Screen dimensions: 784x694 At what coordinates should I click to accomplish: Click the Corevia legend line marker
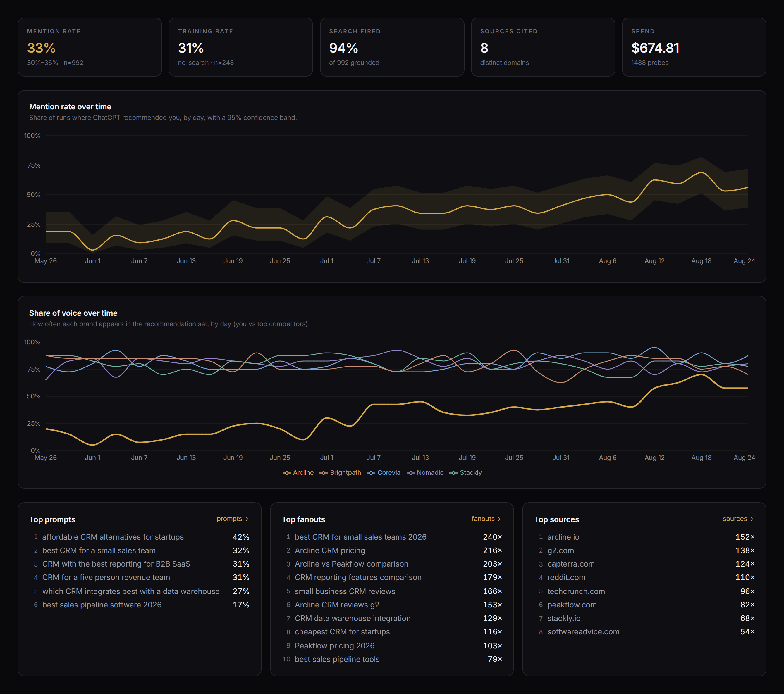(x=371, y=473)
